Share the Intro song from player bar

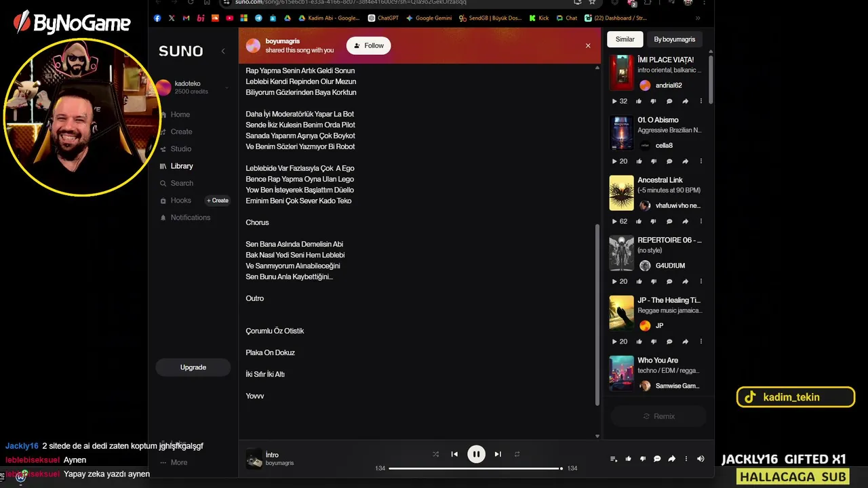tap(671, 459)
